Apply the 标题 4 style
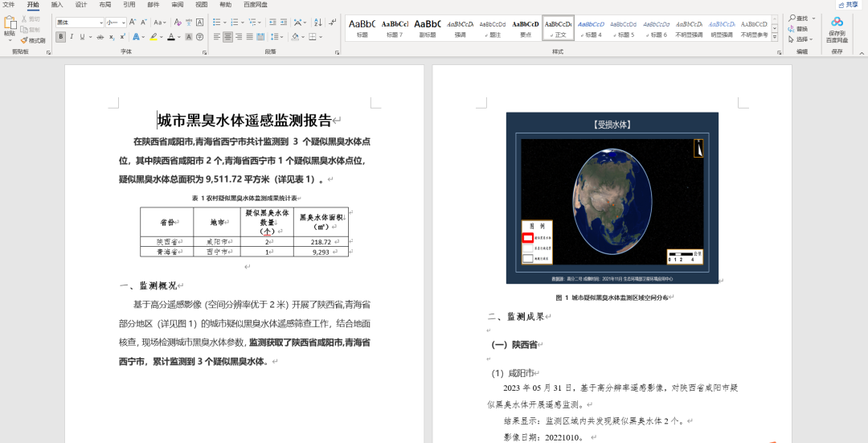 point(591,28)
